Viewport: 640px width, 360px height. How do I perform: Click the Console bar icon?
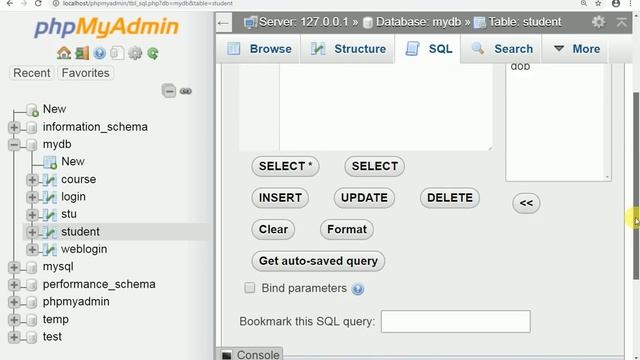pyautogui.click(x=227, y=355)
